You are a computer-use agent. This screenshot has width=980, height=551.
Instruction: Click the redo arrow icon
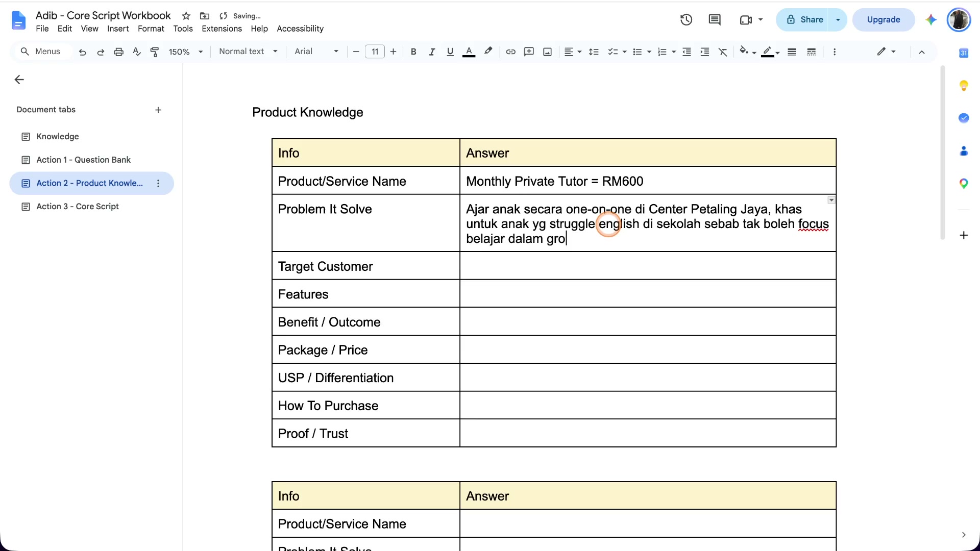point(101,52)
